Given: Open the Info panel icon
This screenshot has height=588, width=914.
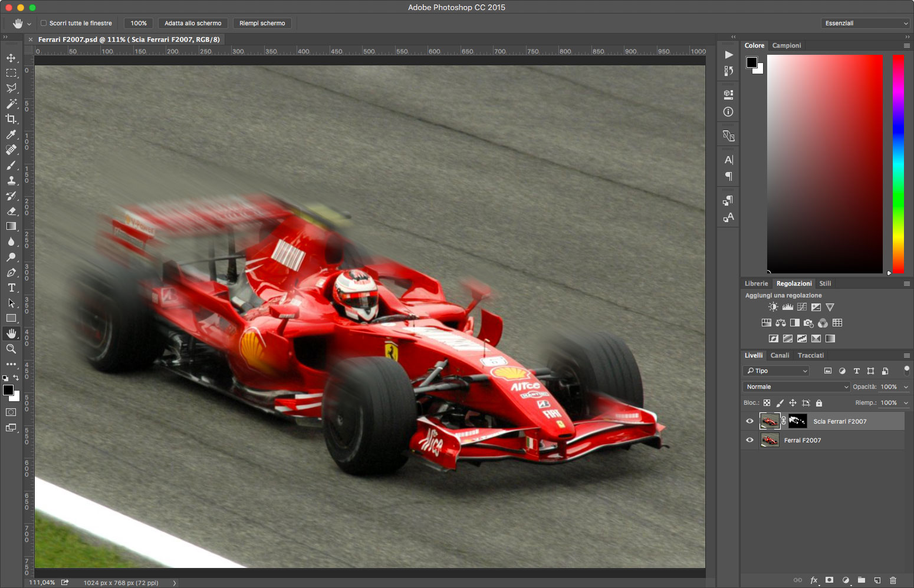Looking at the screenshot, I should tap(729, 111).
